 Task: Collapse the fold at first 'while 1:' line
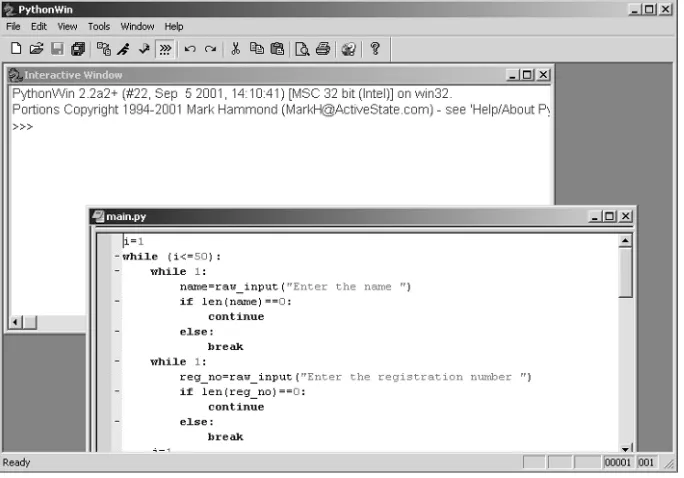pos(117,271)
